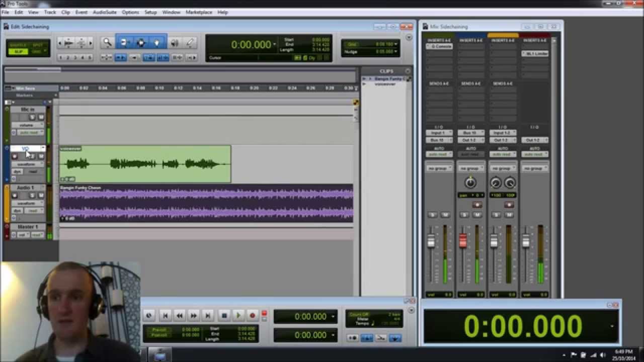Click the G Console insert on first channel
The width and height of the screenshot is (644, 362).
439,47
